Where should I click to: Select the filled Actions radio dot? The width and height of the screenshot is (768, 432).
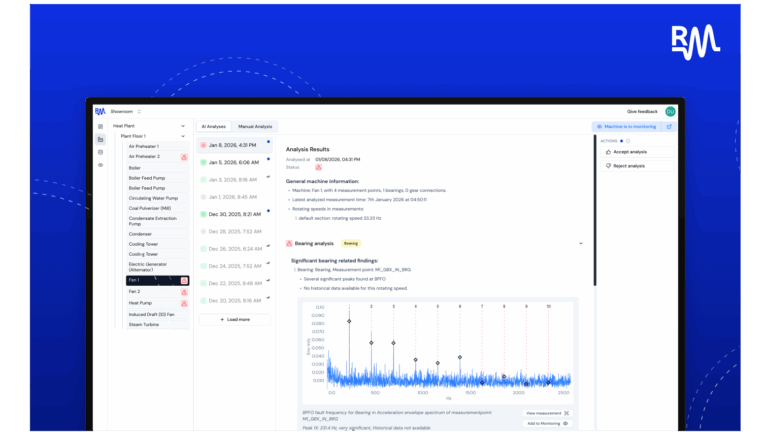(x=622, y=141)
